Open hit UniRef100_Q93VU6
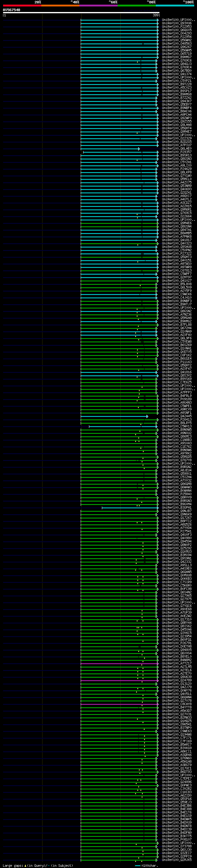 point(176,23)
